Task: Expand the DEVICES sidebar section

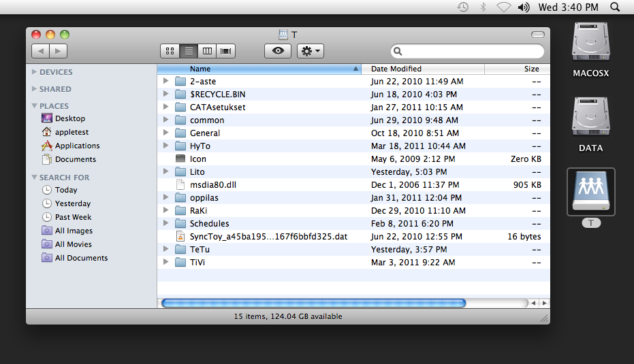Action: pos(34,71)
